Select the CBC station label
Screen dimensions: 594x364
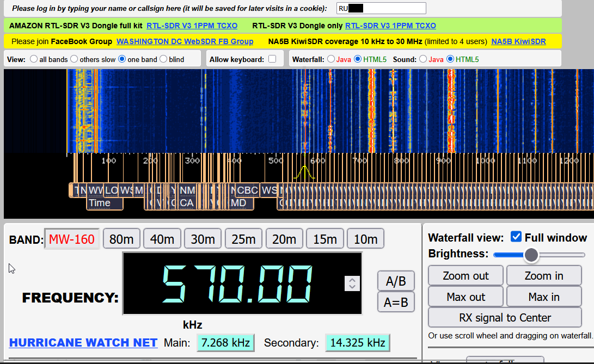(248, 190)
